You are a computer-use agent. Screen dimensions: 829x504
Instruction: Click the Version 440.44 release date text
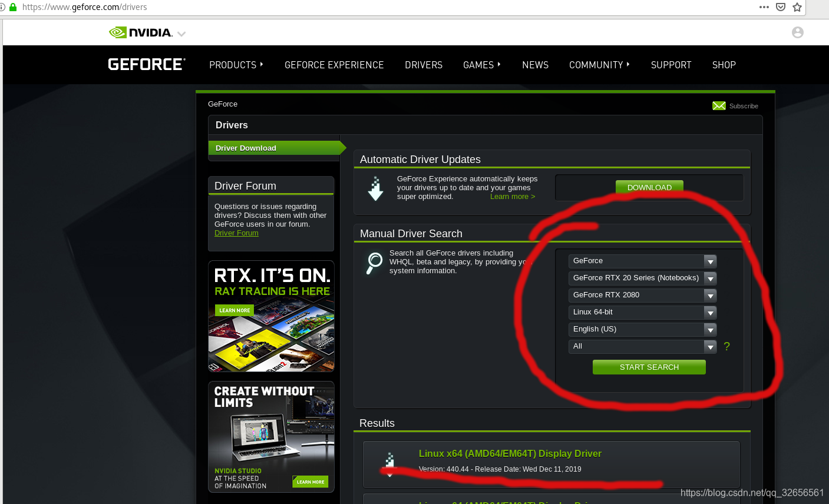pos(500,469)
